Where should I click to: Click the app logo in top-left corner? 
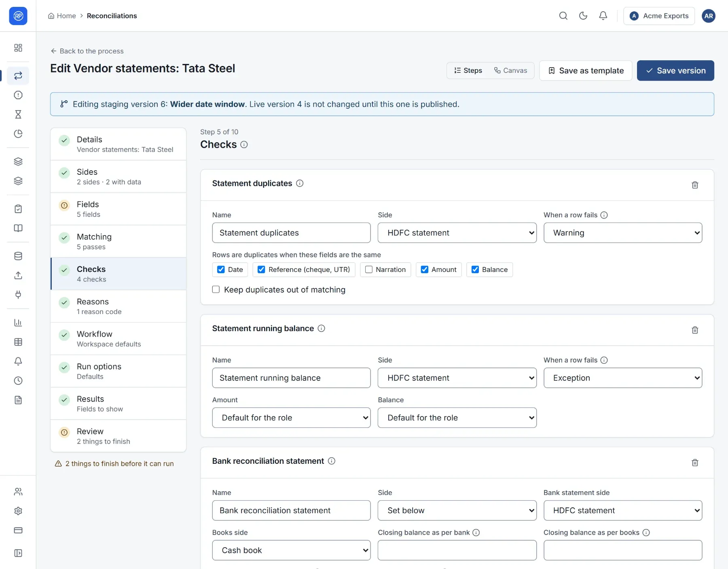(x=18, y=16)
